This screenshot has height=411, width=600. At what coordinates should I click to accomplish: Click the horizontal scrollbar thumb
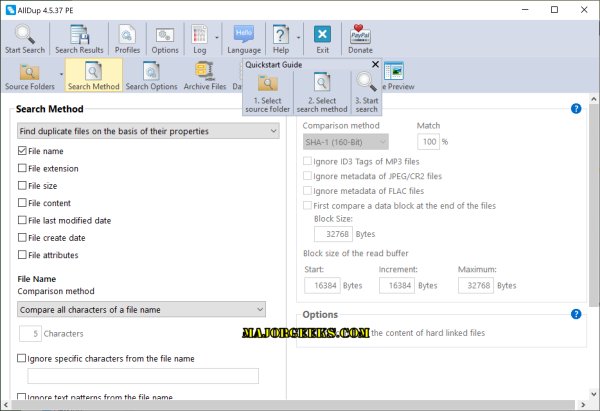[x=293, y=404]
